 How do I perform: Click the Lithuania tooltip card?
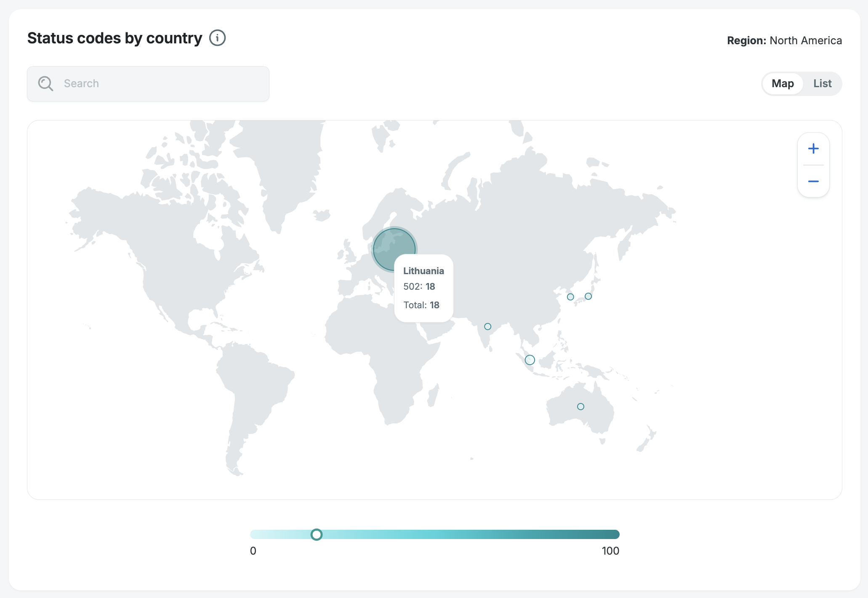pos(423,288)
